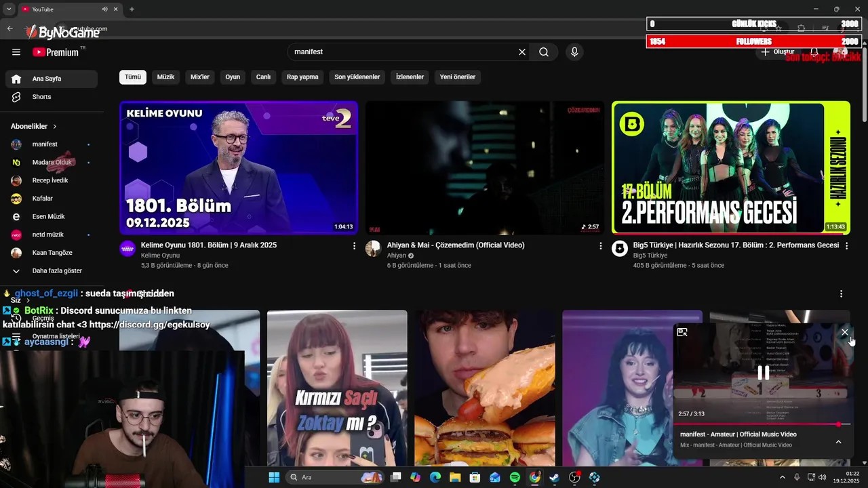Select the Rap yapma filter chip
868x488 pixels.
point(302,77)
